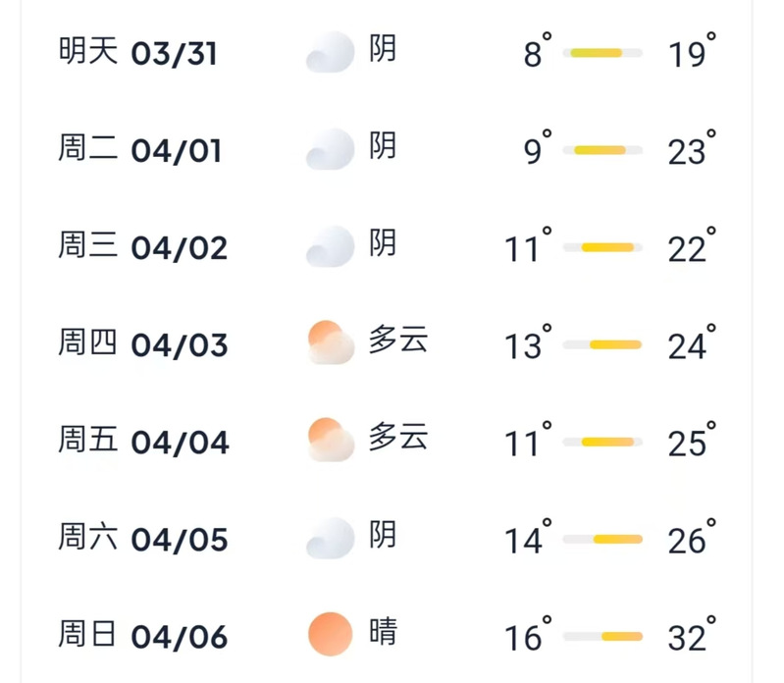Open the 周二 04/01 forecast row
The width and height of the screenshot is (784, 683).
coord(387,149)
